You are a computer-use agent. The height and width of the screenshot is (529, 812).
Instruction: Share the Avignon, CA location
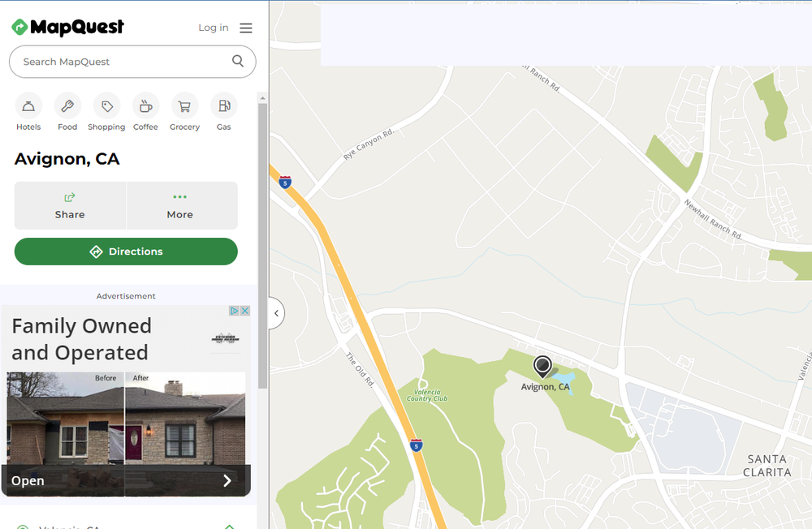pos(70,205)
